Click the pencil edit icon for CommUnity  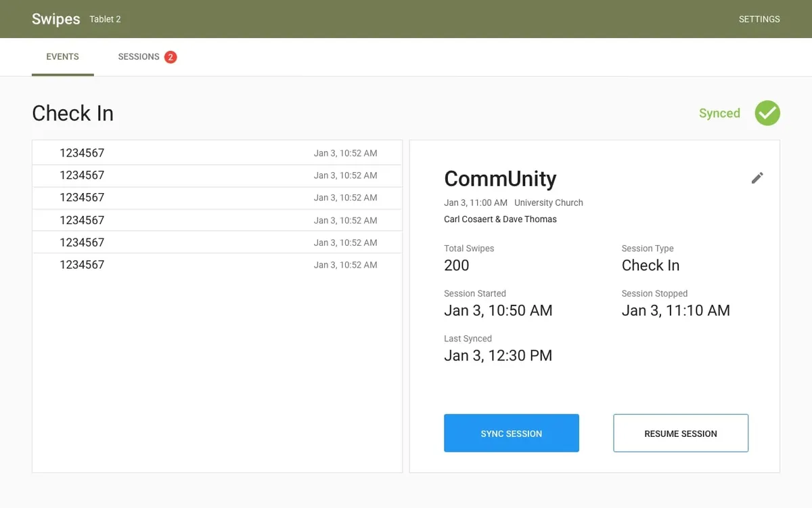click(757, 178)
